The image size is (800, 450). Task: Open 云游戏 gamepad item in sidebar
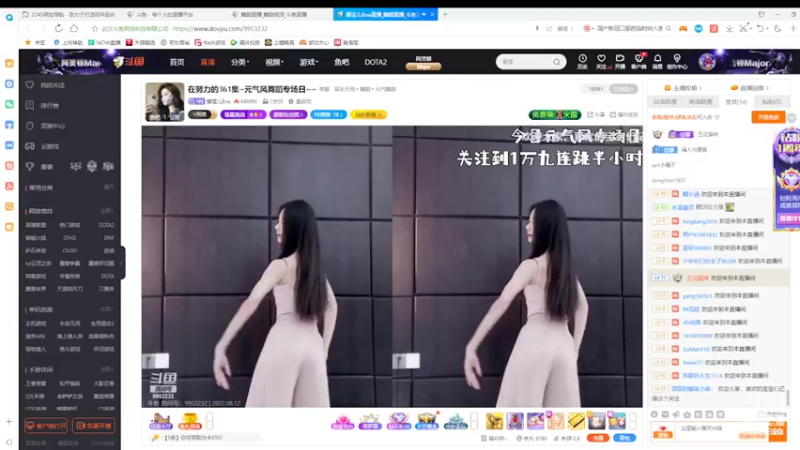(x=43, y=146)
